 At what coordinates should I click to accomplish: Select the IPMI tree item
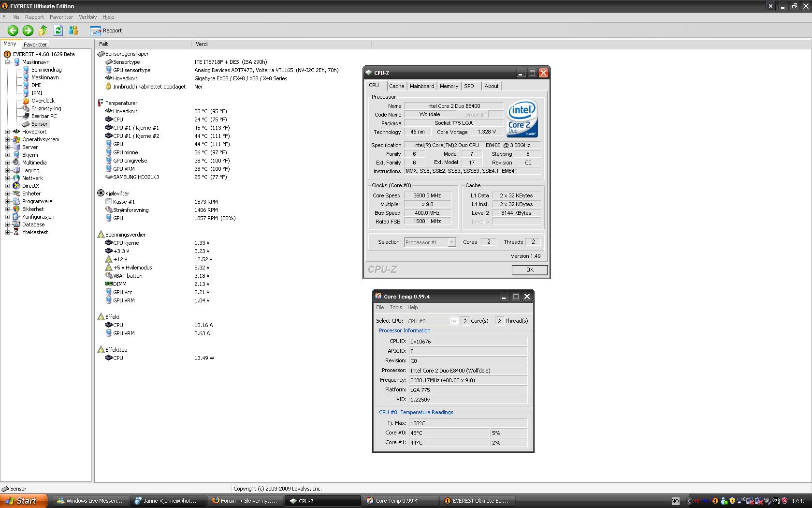tap(37, 93)
